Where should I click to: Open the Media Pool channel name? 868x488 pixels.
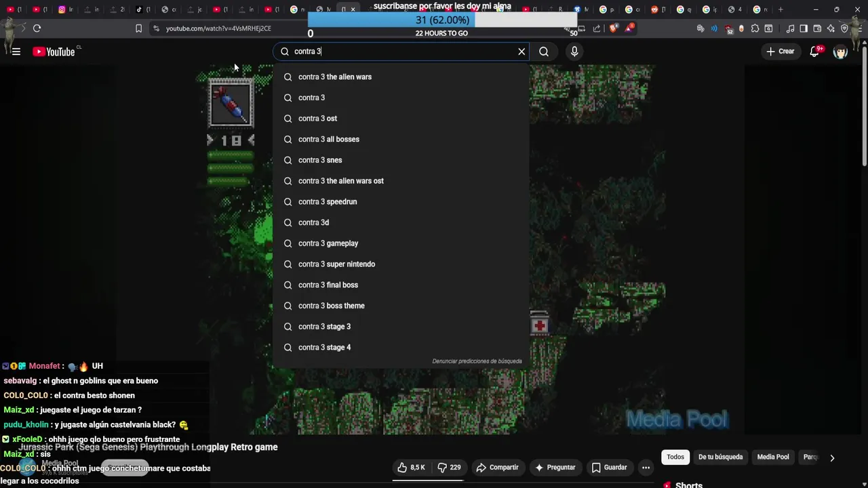60,464
